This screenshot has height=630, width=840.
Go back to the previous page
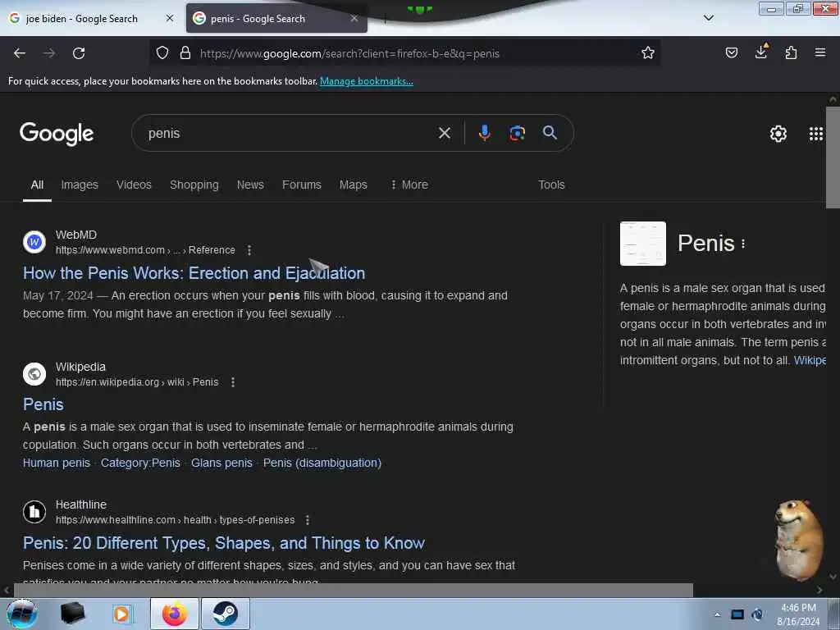(x=20, y=53)
